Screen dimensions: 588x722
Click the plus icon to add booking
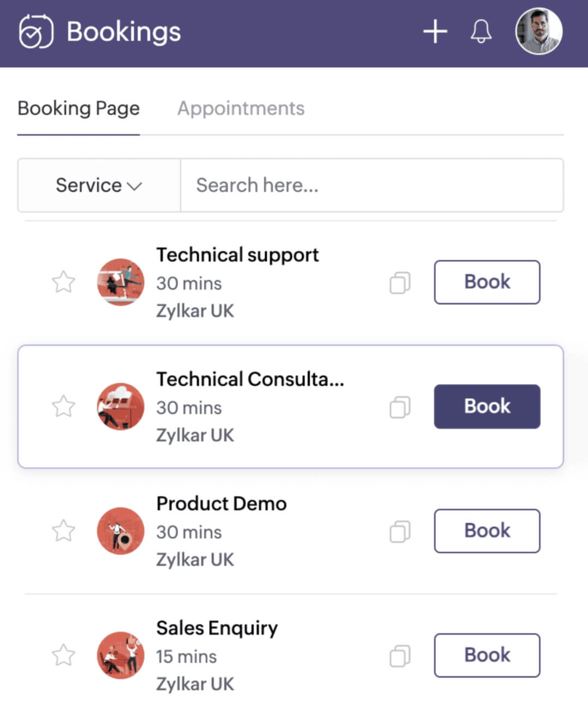tap(435, 32)
